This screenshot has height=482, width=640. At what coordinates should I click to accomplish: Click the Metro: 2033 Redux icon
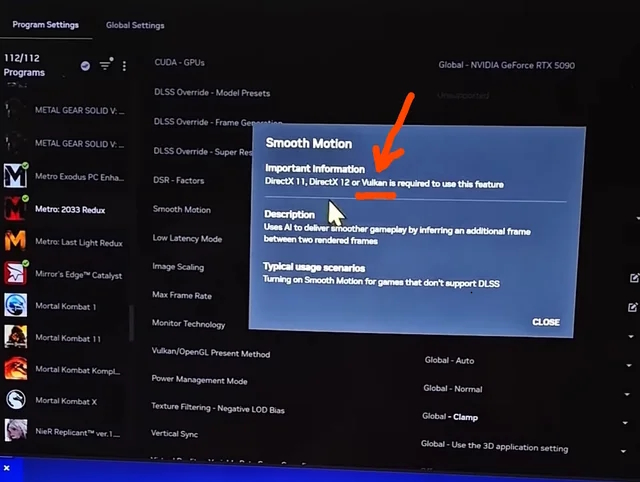(15, 209)
